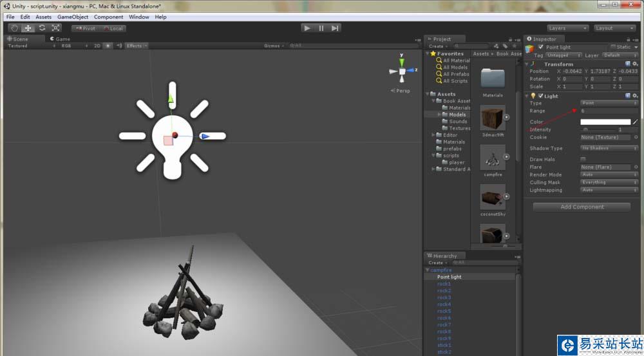Toggle Pivot handle position button
Viewport: 644px width, 356px height.
[85, 28]
